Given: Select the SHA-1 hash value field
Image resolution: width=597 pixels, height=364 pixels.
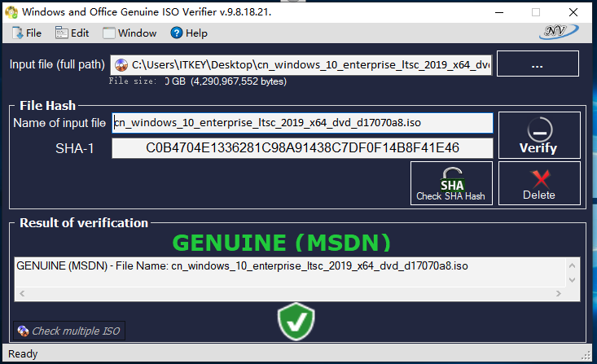Looking at the screenshot, I should [x=302, y=147].
